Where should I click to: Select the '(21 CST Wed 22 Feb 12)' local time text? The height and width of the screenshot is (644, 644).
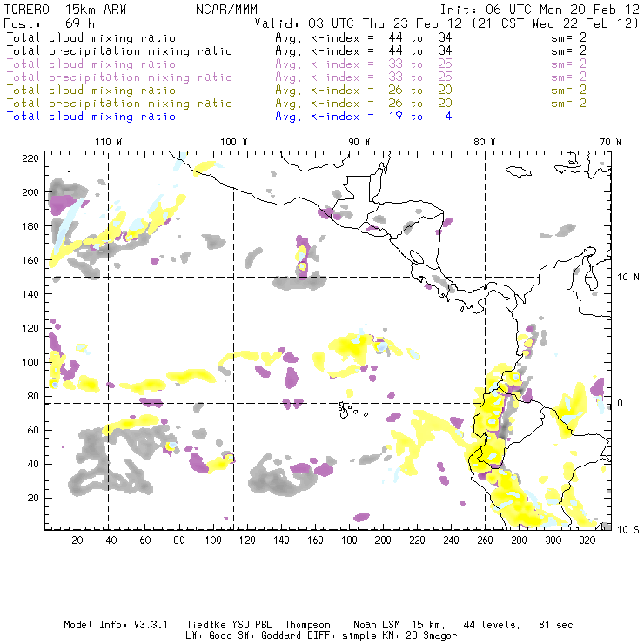tap(555, 23)
